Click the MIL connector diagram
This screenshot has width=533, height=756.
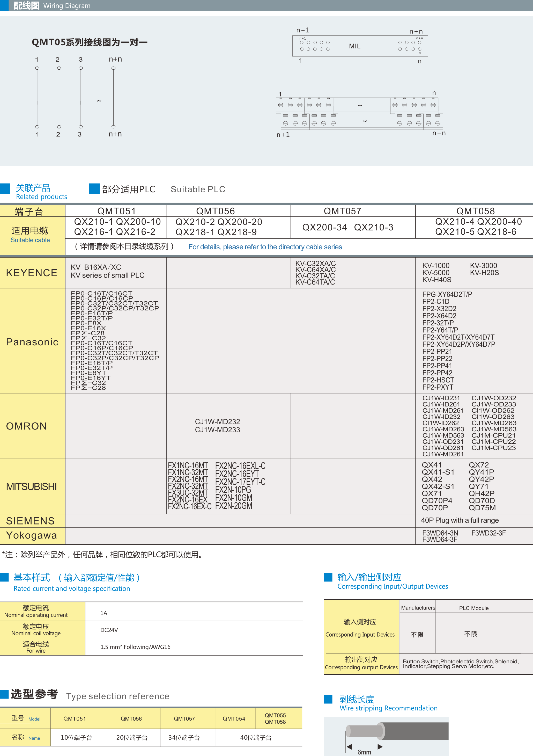360,46
